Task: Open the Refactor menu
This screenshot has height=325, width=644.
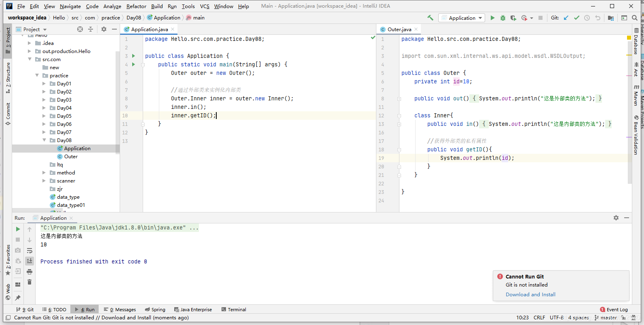Action: coord(136,6)
